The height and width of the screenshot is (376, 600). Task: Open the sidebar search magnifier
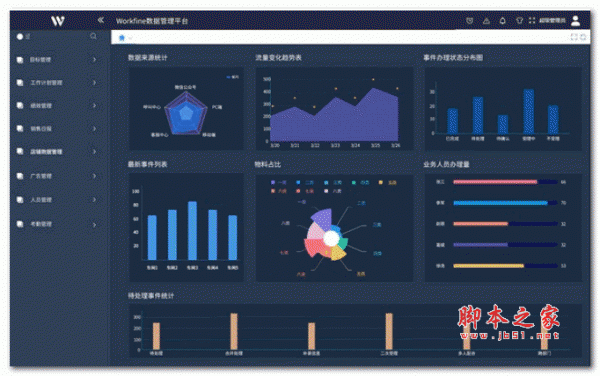click(93, 36)
